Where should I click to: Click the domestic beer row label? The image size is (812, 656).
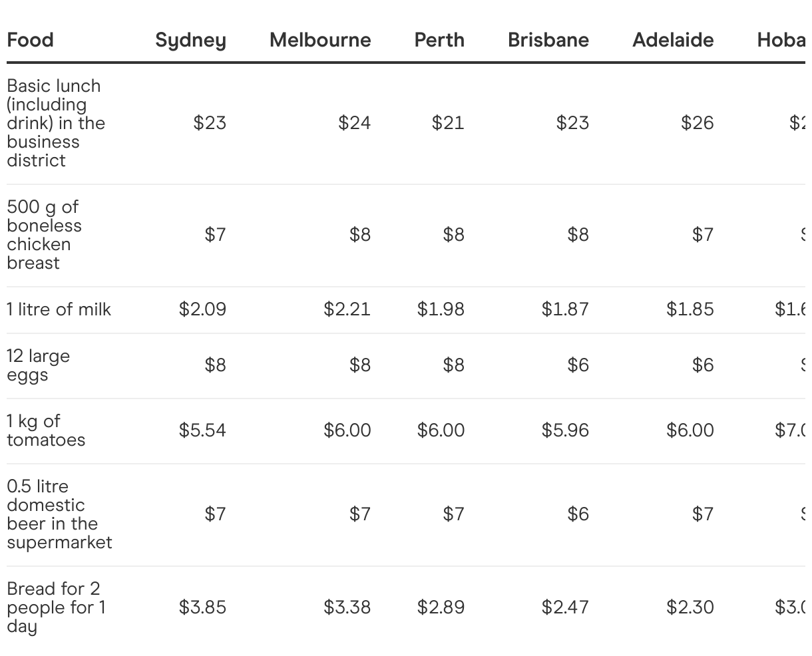(59, 514)
